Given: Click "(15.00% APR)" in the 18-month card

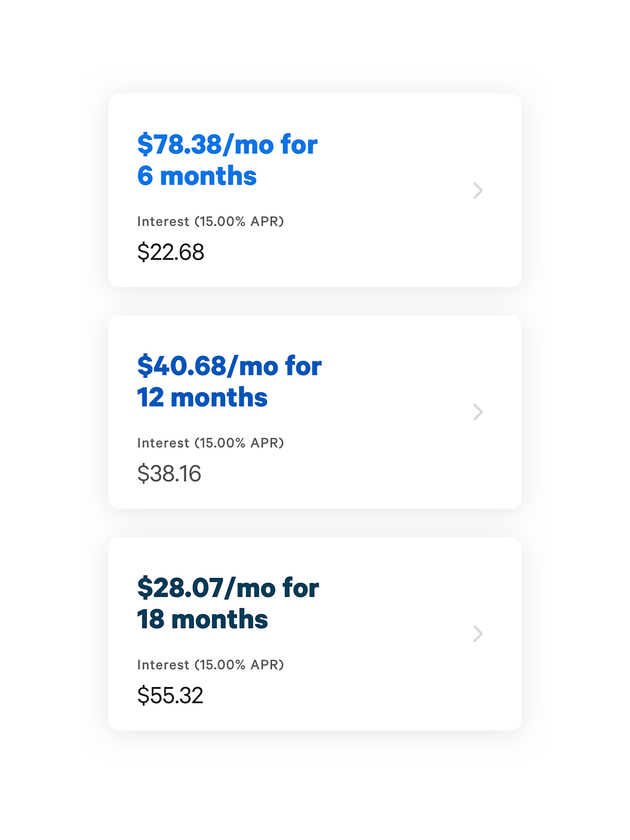Looking at the screenshot, I should [239, 665].
